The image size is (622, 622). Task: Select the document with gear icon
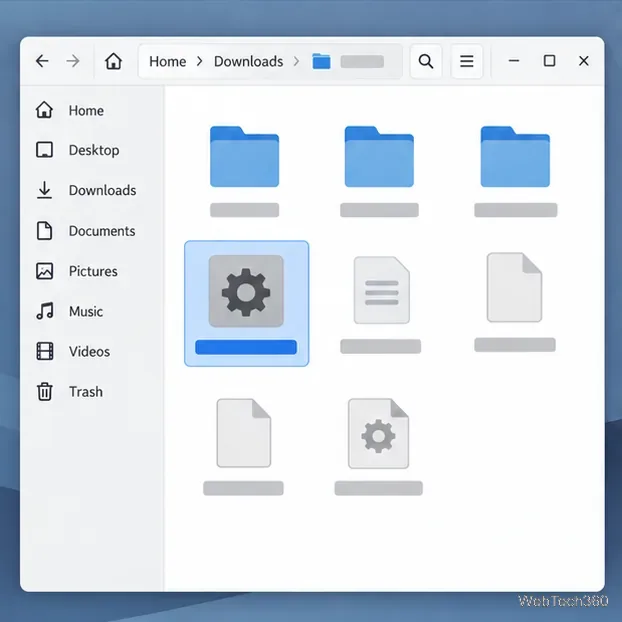378,434
